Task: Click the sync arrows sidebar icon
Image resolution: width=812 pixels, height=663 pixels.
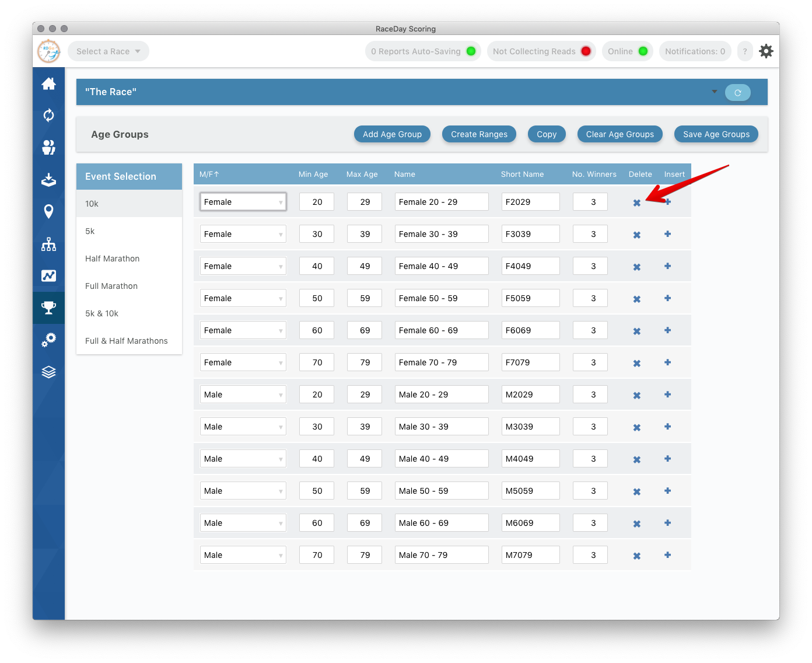Action: click(x=48, y=116)
